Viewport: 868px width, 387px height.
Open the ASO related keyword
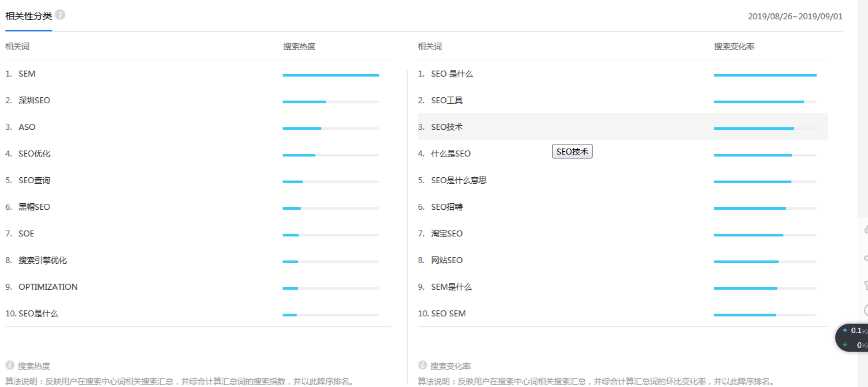pos(27,127)
